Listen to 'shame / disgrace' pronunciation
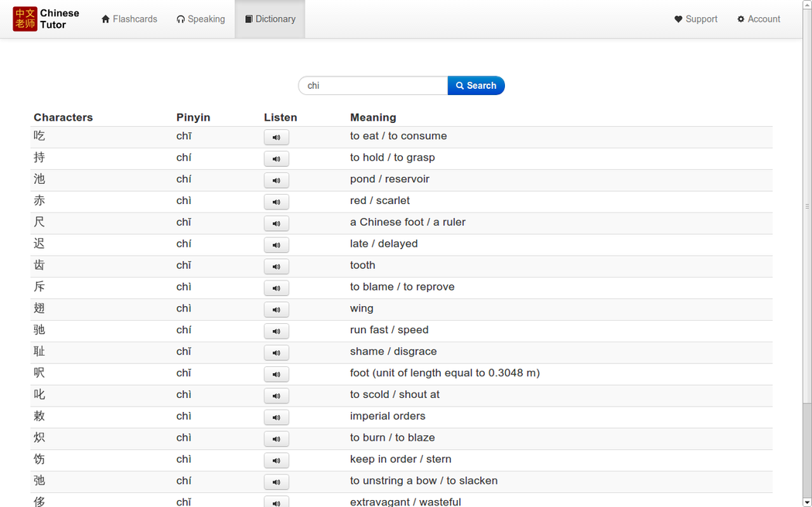The width and height of the screenshot is (812, 507). (276, 353)
